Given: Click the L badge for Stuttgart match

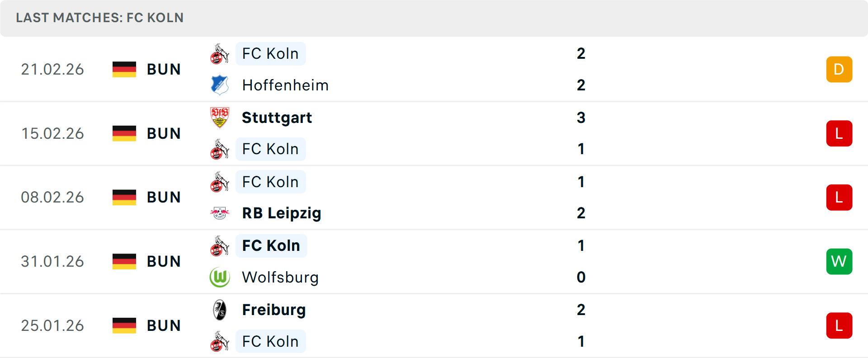Looking at the screenshot, I should click(x=839, y=133).
